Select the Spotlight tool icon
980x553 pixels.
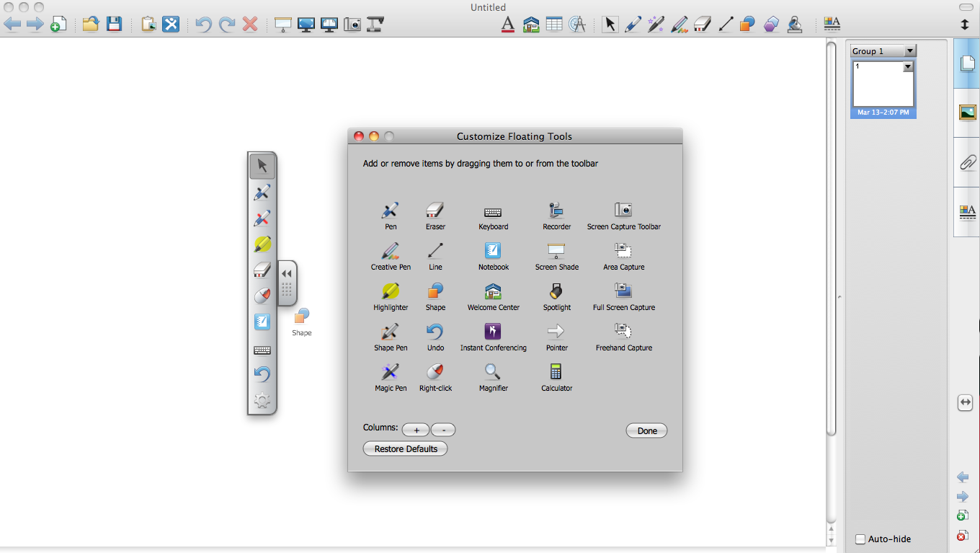click(556, 292)
